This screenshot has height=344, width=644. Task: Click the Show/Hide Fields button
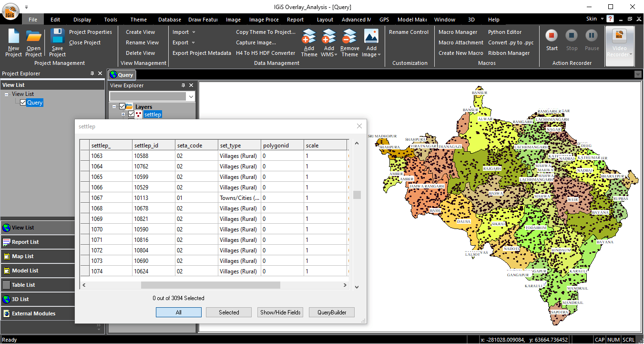click(280, 313)
